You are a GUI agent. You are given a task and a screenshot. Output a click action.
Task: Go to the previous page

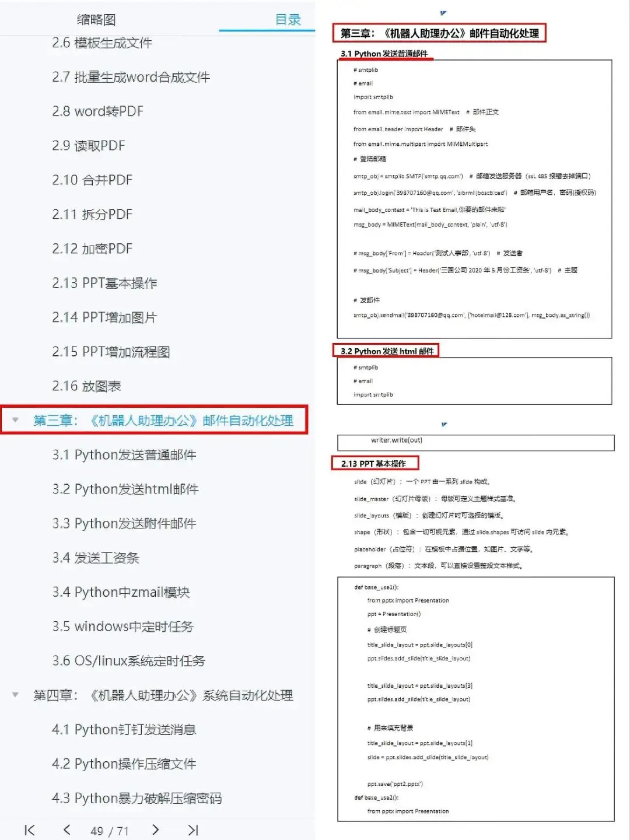click(x=66, y=830)
